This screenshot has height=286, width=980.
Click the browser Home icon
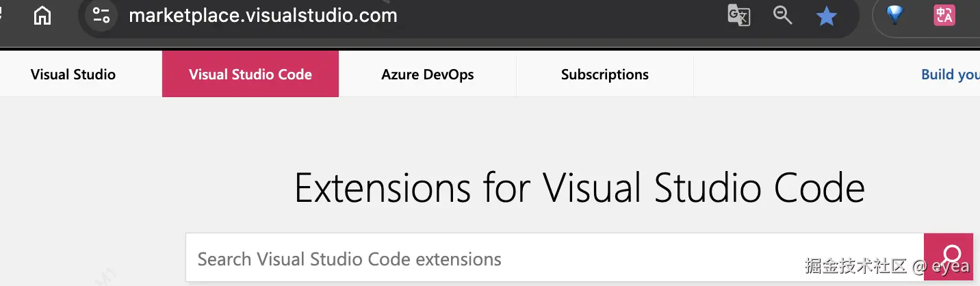coord(42,15)
